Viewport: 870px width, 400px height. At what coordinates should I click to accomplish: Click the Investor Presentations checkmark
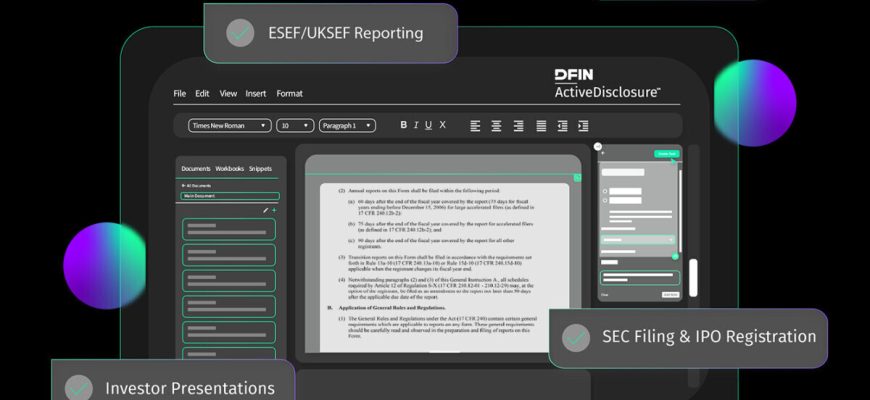(78, 388)
